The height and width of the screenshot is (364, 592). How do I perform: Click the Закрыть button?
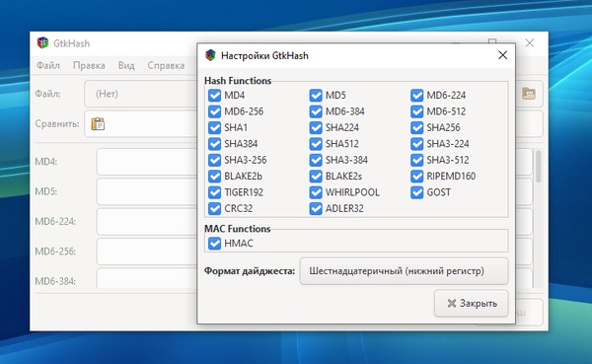[472, 303]
